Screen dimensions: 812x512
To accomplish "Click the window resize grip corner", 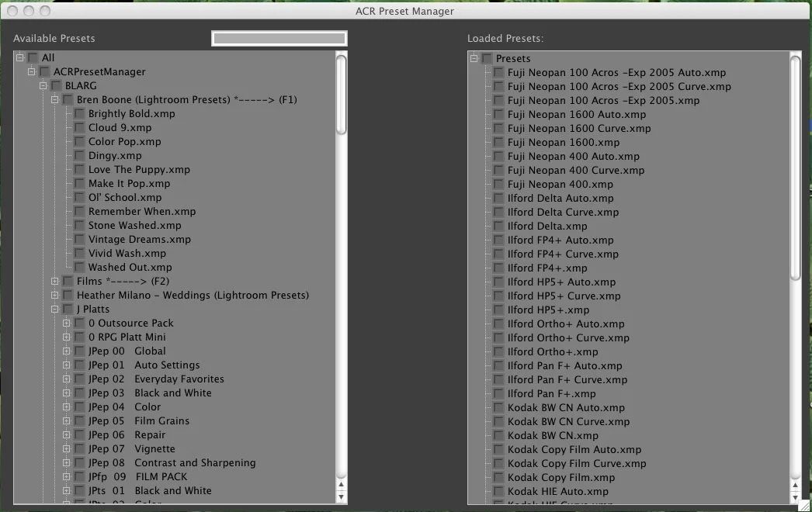I will click(x=804, y=506).
